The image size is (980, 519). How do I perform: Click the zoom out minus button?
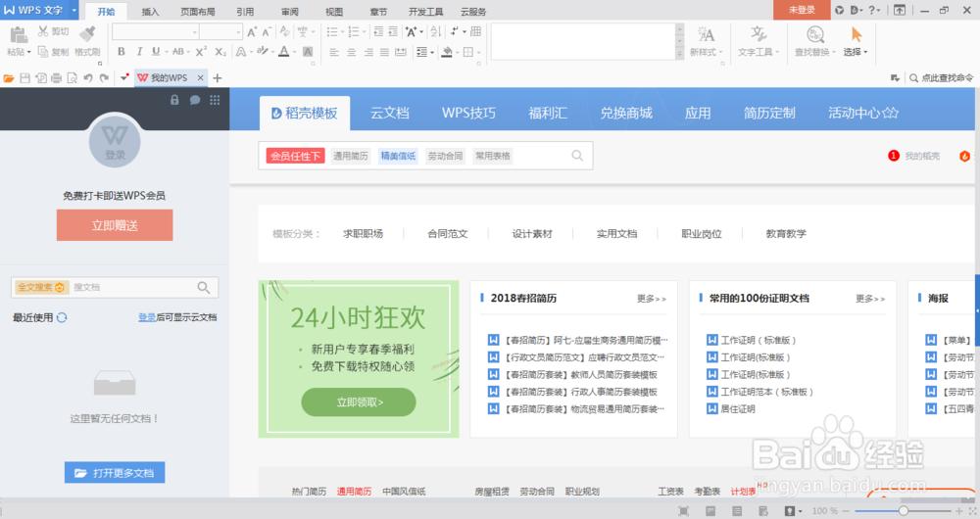[846, 511]
